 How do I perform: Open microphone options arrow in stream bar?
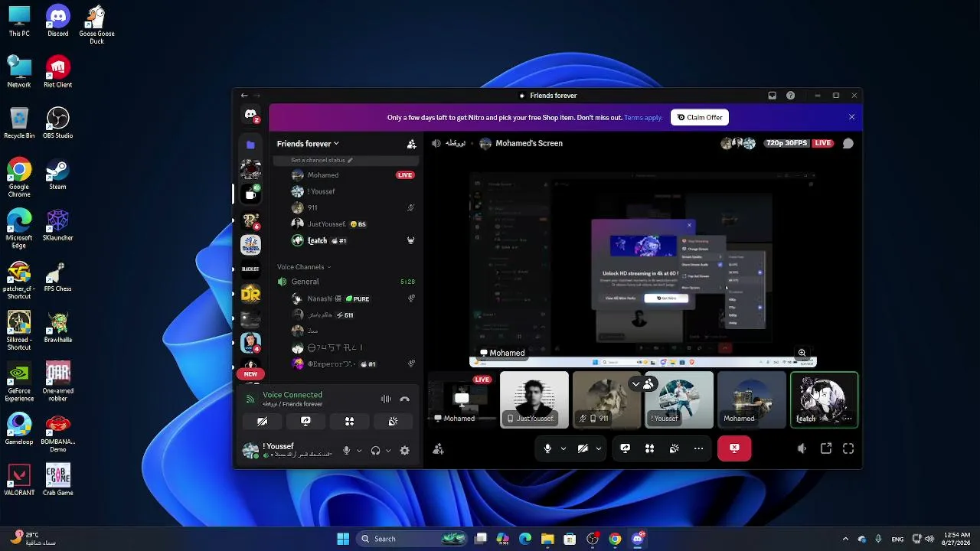coord(563,448)
